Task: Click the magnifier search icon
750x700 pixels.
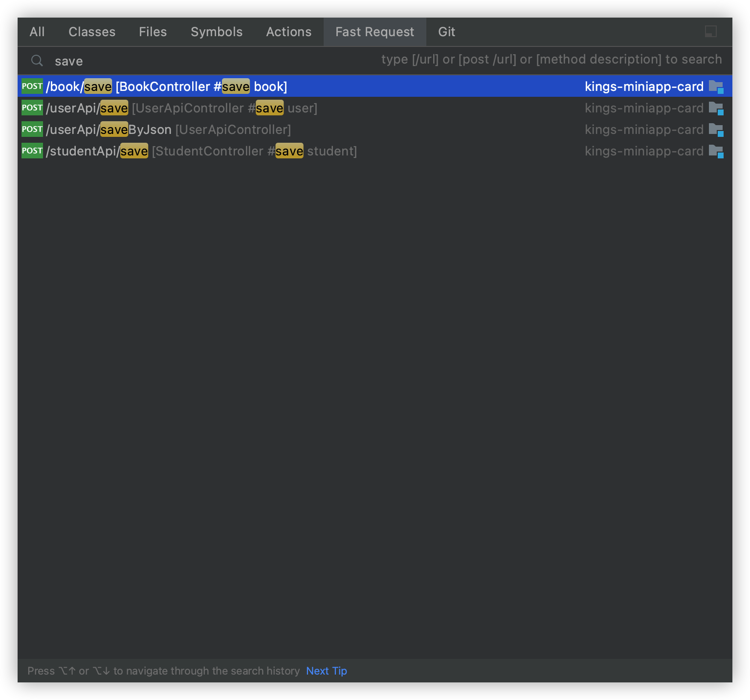Action: pyautogui.click(x=37, y=61)
